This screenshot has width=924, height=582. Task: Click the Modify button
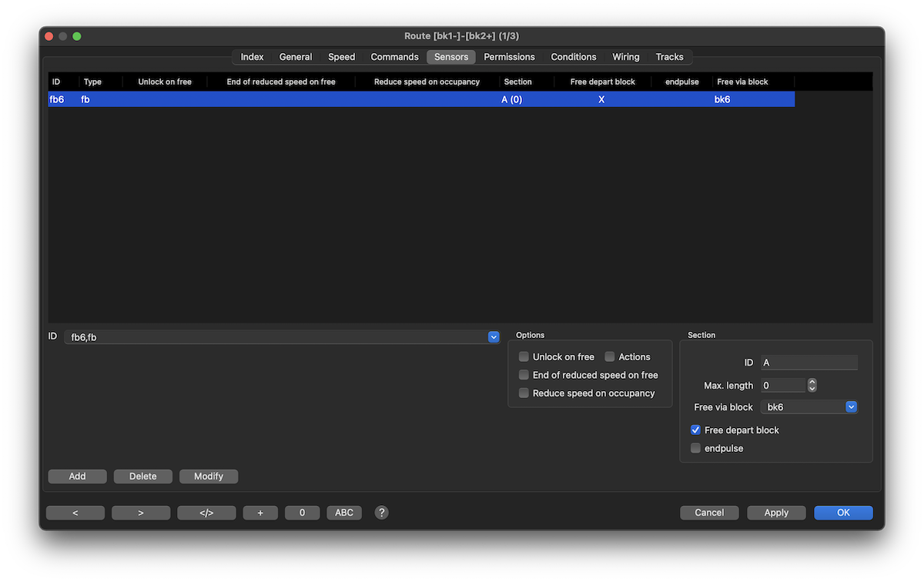[x=209, y=477]
